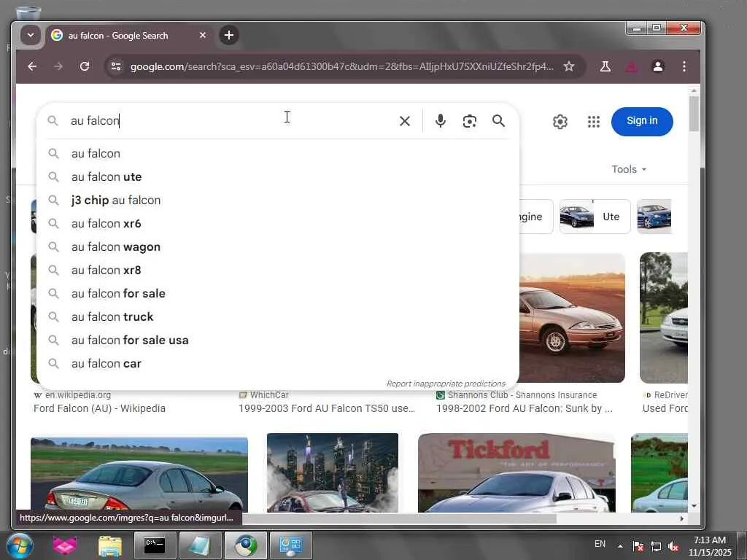The width and height of the screenshot is (747, 560).
Task: Select suggestion "j3 chip au falcon"
Action: (278, 201)
